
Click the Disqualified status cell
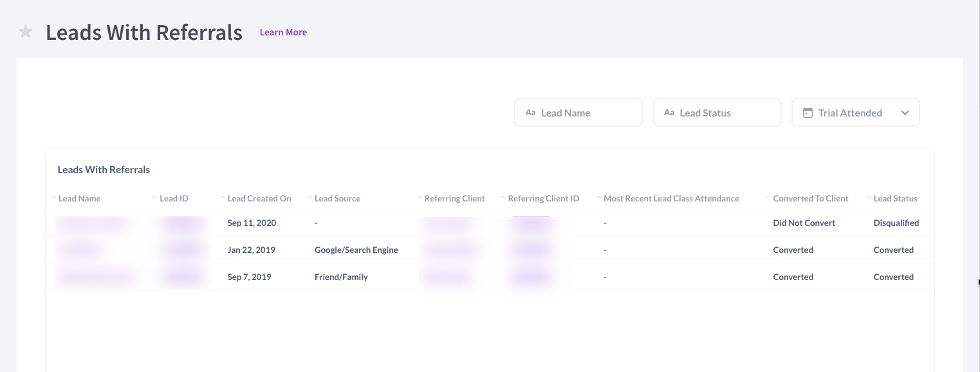pyautogui.click(x=896, y=223)
